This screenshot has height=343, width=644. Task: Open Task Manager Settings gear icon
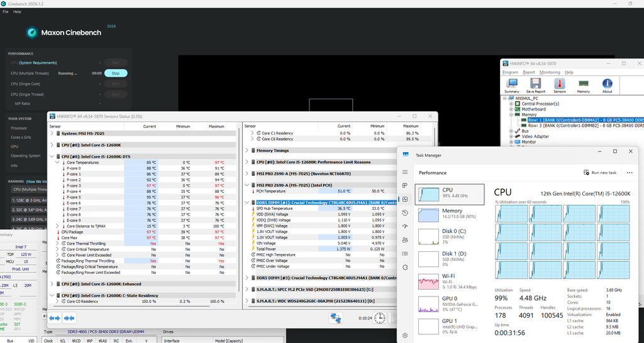(405, 335)
